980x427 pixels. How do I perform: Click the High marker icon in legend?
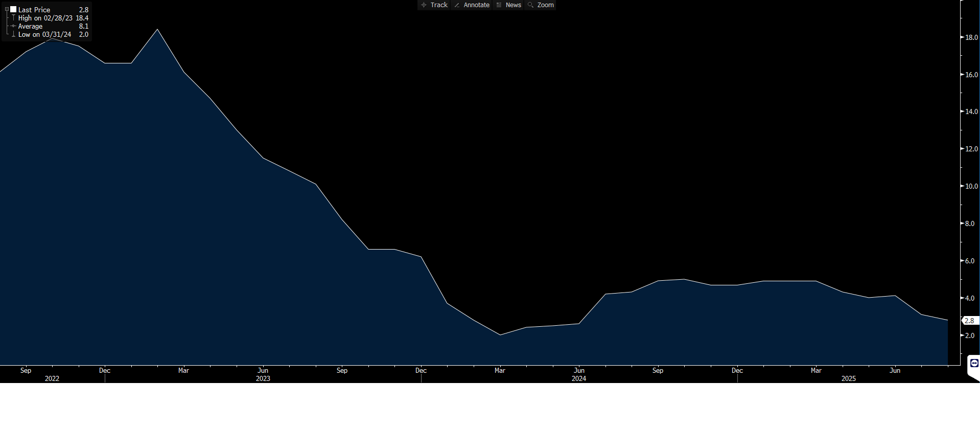[13, 18]
